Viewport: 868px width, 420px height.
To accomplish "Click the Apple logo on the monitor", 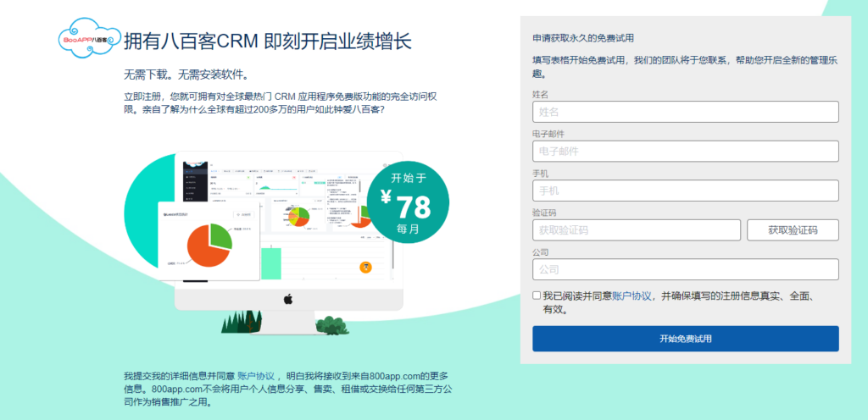I will click(x=288, y=300).
